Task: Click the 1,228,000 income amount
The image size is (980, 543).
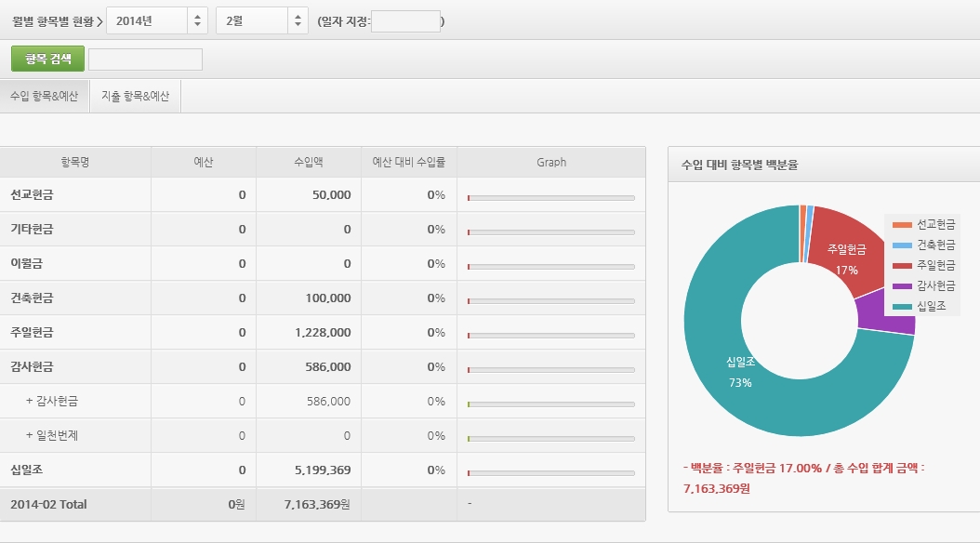Action: (323, 333)
